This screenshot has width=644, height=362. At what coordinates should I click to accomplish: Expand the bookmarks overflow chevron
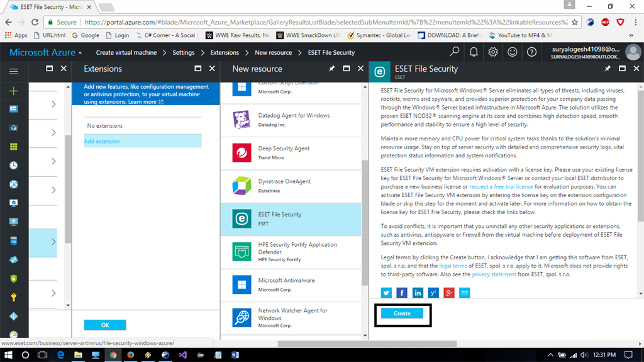pos(631,35)
